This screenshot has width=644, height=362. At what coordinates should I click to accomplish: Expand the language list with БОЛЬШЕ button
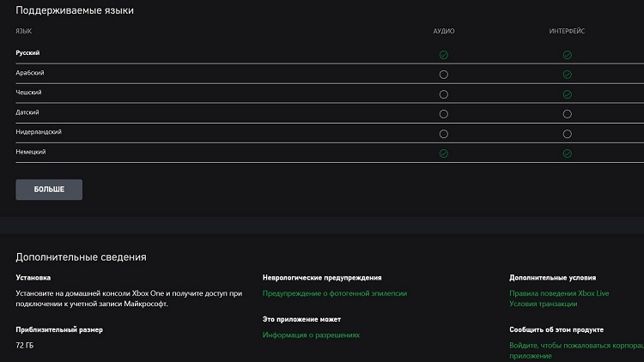(x=49, y=189)
